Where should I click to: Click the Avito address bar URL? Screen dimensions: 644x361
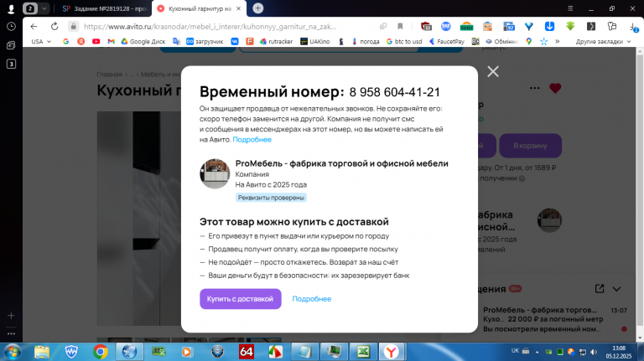[210, 27]
